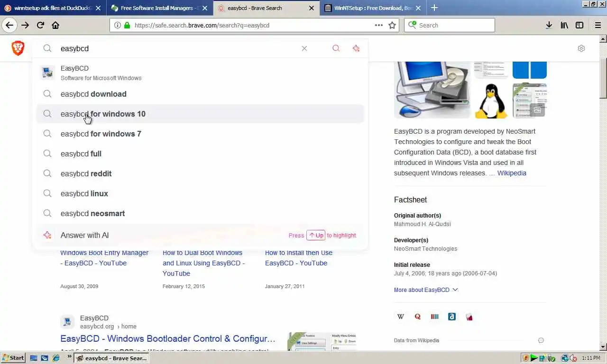Open the Wikipedia link in description
Viewport: 607px width, 364px height.
[512, 173]
